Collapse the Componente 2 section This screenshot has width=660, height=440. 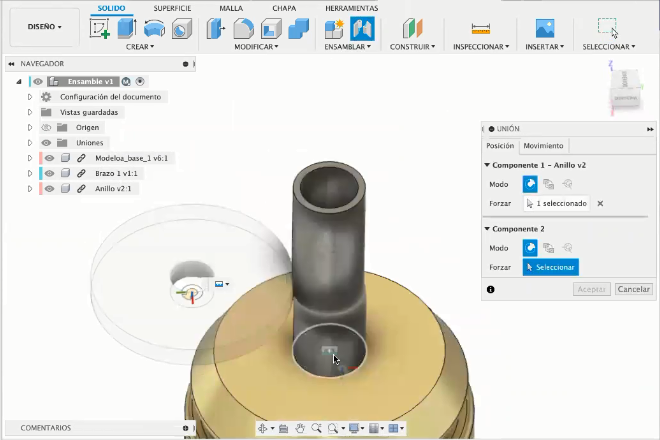(x=487, y=229)
